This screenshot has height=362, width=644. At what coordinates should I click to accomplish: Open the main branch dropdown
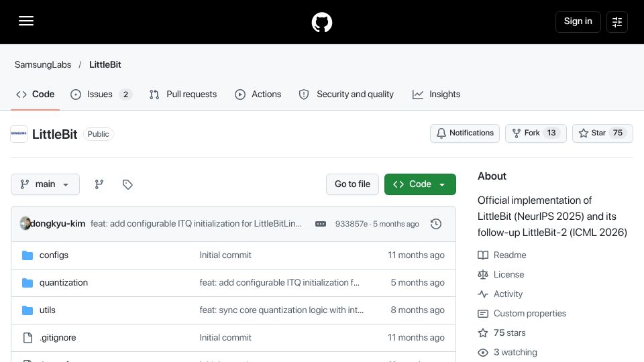tap(45, 184)
